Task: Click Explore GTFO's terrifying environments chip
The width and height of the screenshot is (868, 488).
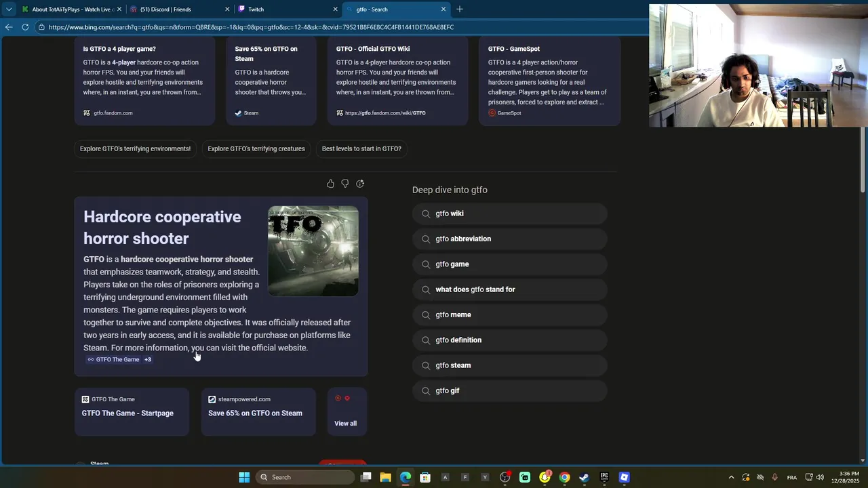Action: pyautogui.click(x=135, y=148)
